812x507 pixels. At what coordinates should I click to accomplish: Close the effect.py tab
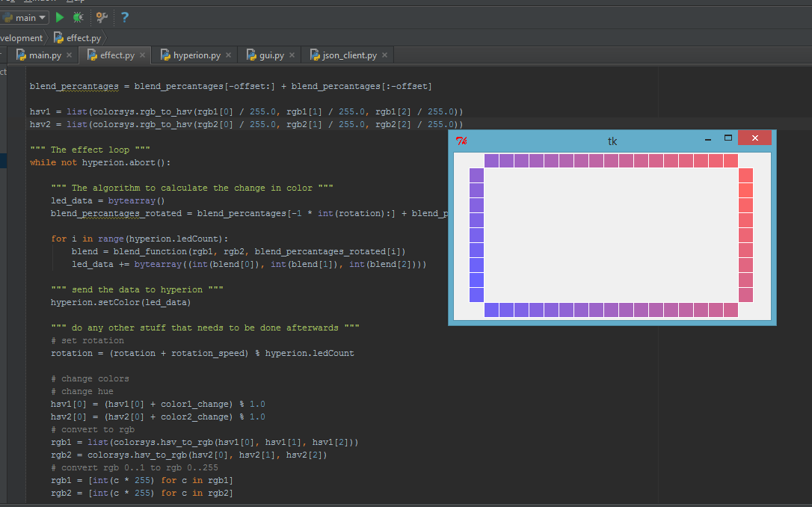point(142,55)
